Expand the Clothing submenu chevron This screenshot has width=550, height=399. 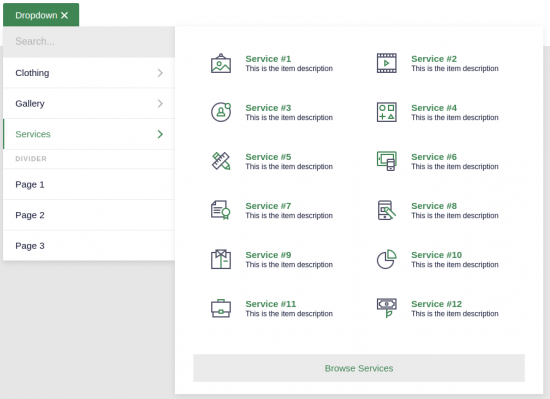[x=160, y=73]
